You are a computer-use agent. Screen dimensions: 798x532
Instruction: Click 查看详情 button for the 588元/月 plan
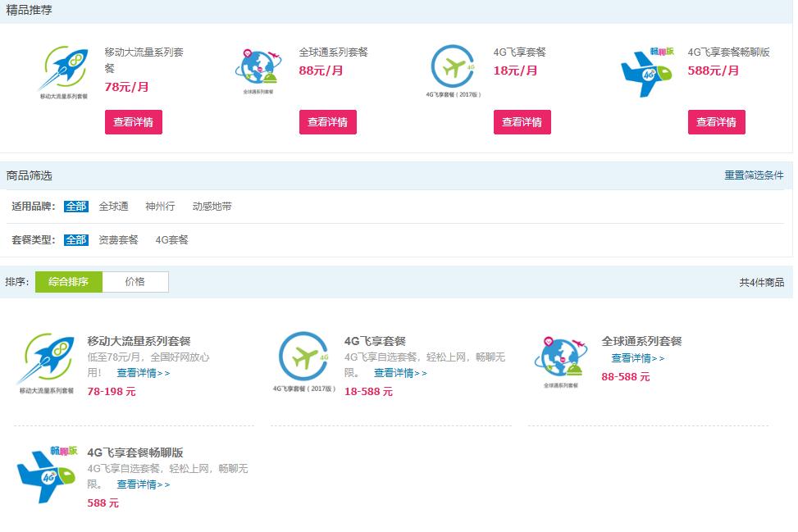pos(717,121)
